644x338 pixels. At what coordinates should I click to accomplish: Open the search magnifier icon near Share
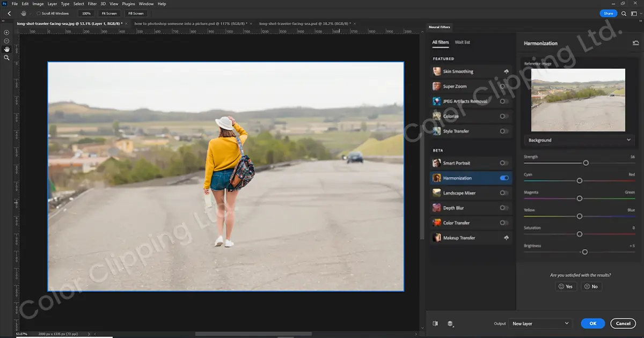(x=623, y=13)
